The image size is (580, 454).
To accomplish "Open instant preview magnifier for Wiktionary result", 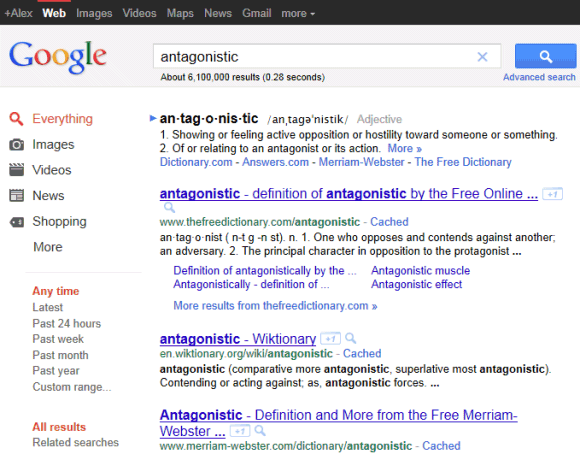I will (350, 338).
